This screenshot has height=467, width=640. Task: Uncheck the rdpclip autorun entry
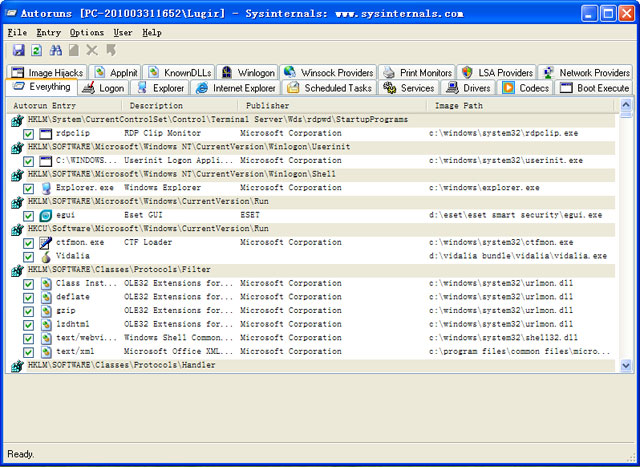28,134
